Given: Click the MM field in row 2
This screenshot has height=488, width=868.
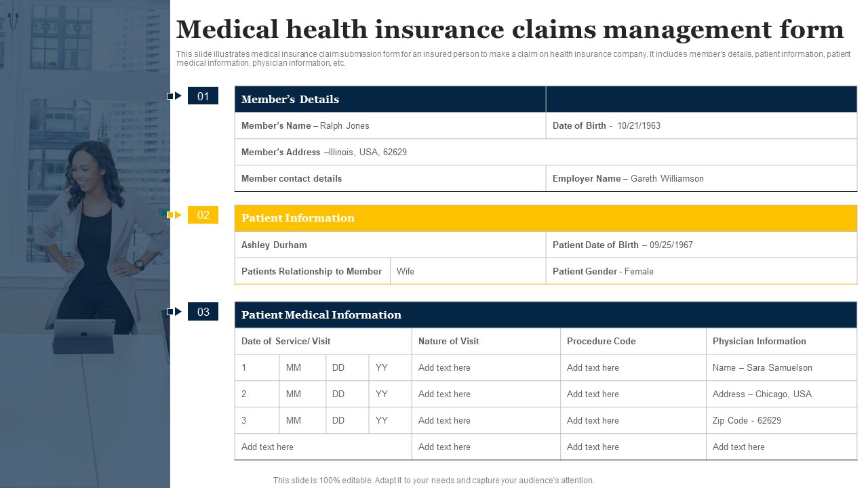Looking at the screenshot, I should point(302,394).
